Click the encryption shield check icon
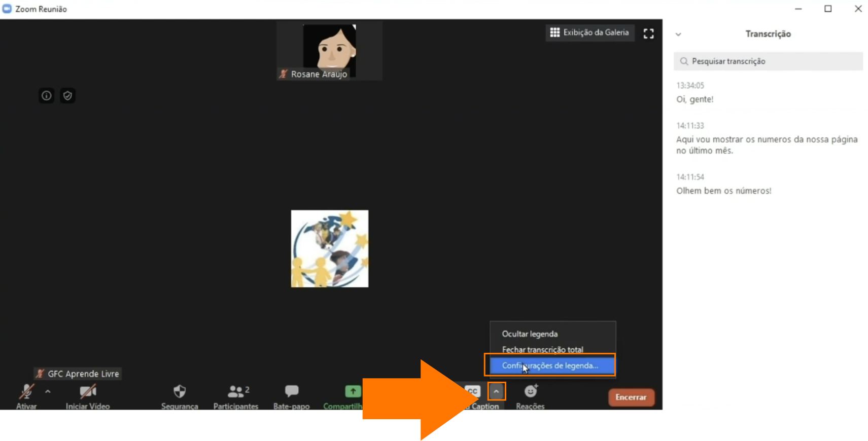The height and width of the screenshot is (441, 868). 67,95
